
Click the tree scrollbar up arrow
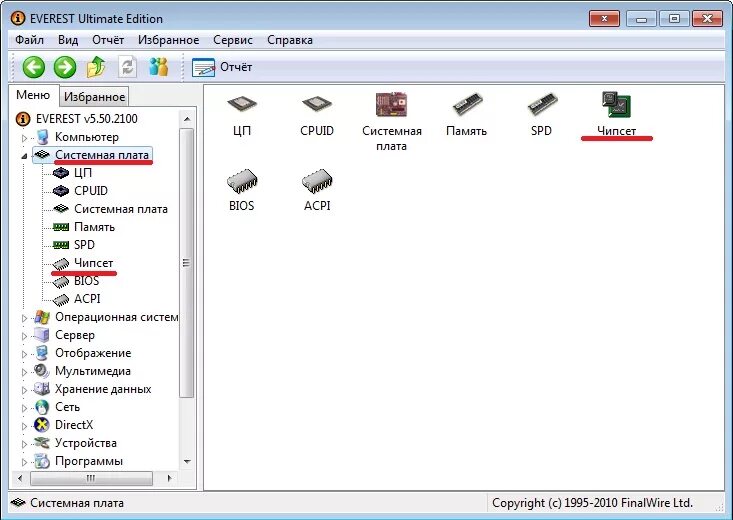pos(187,119)
